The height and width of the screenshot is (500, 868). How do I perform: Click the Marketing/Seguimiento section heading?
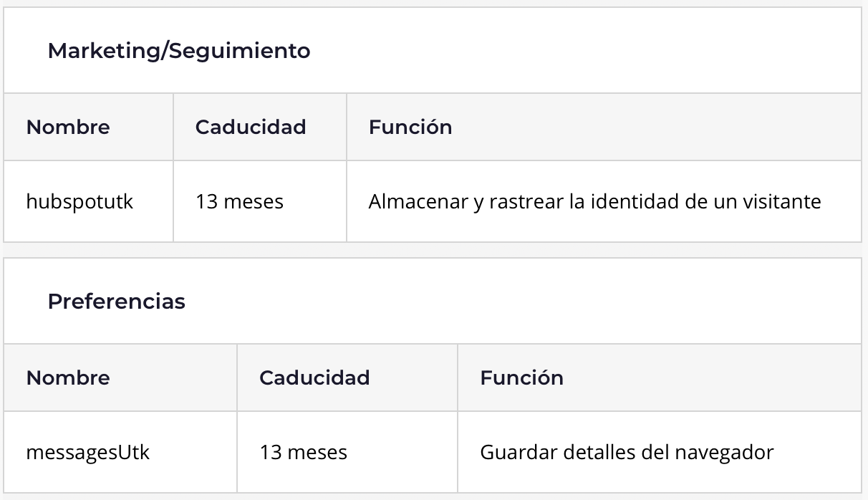coord(178,52)
